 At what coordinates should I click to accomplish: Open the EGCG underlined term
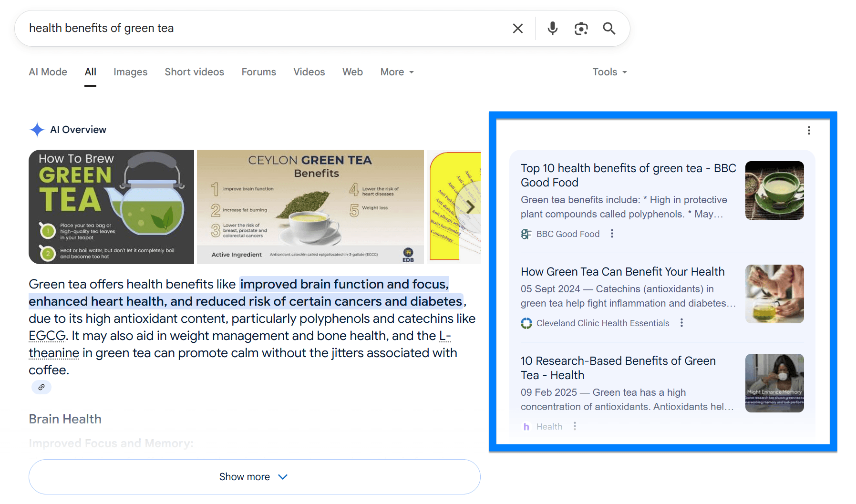(x=47, y=336)
